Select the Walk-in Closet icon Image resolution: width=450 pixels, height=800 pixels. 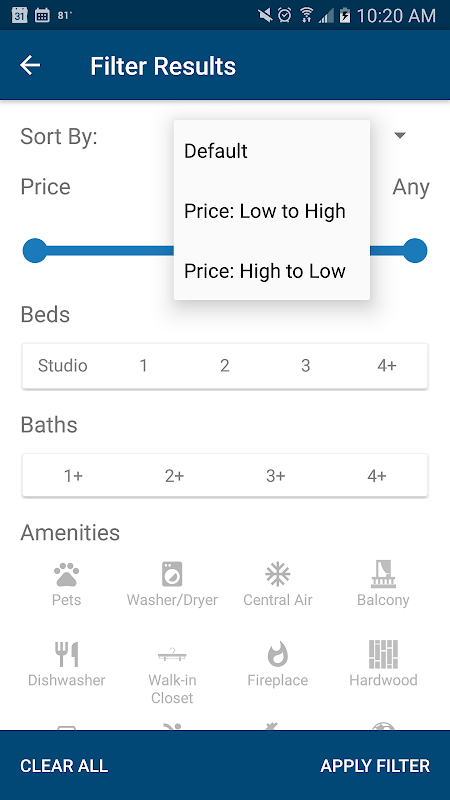tap(172, 654)
